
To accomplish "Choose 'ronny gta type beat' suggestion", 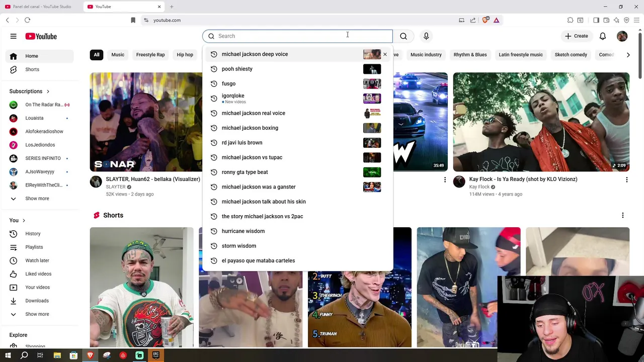I will tap(297, 172).
